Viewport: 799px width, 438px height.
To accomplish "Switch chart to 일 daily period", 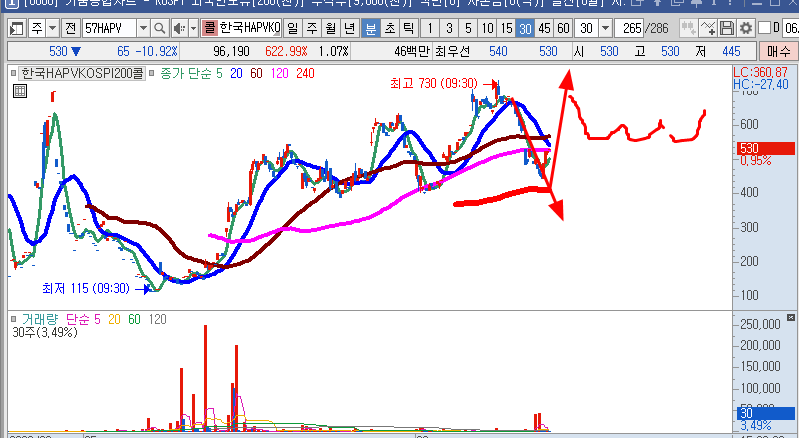I will 292,28.
